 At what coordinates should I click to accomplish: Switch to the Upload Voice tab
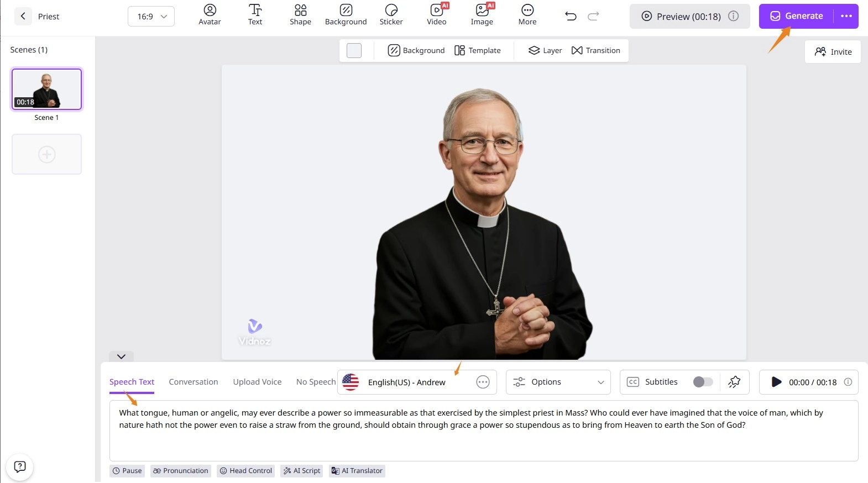[257, 382]
